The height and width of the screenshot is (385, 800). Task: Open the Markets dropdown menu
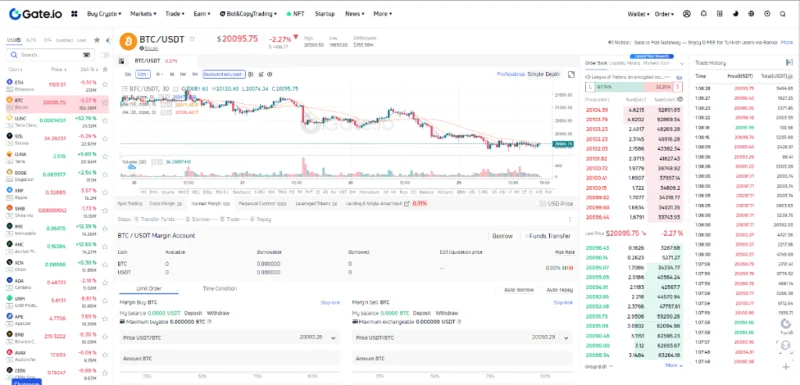[143, 14]
